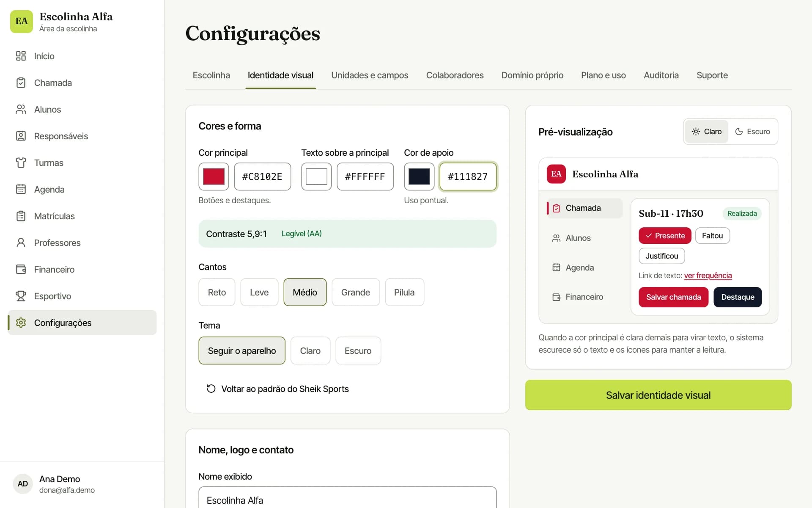Screen dimensions: 812x508
Task: Open the Unidades e campos tab
Action: pyautogui.click(x=370, y=75)
